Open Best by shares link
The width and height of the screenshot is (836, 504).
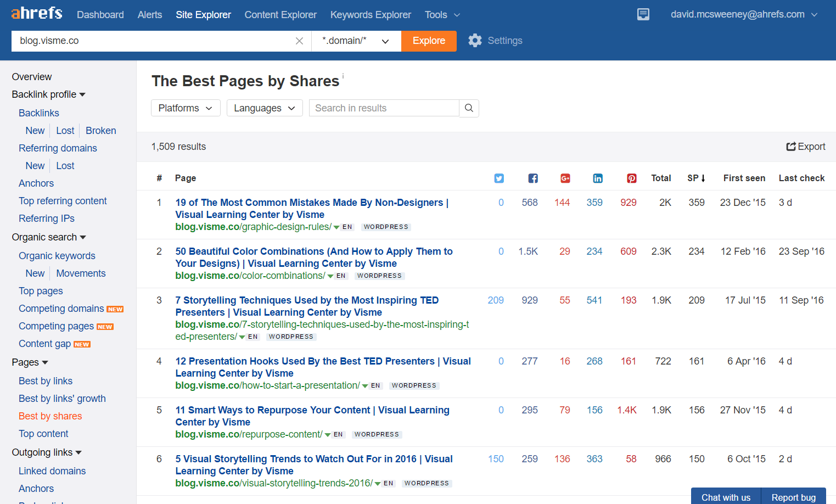click(x=50, y=416)
